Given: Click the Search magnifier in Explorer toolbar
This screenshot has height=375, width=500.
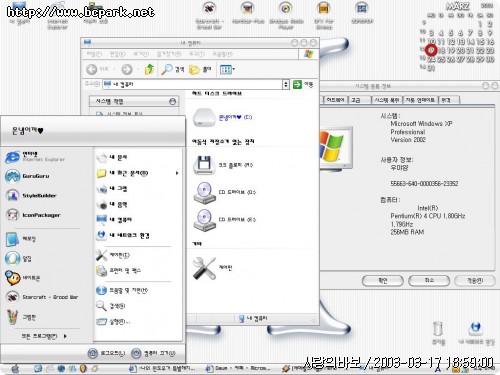Looking at the screenshot, I should pos(172,69).
